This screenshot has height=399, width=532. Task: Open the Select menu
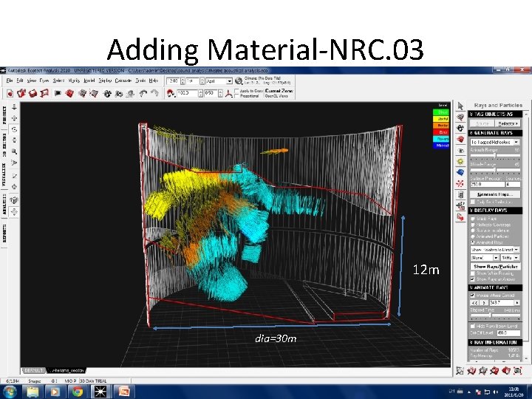(x=58, y=81)
